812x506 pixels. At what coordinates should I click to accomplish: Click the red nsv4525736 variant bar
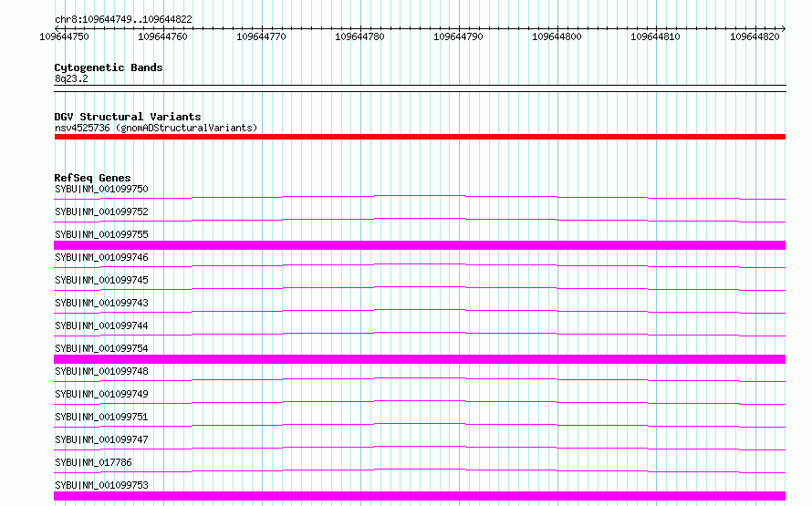coord(420,137)
